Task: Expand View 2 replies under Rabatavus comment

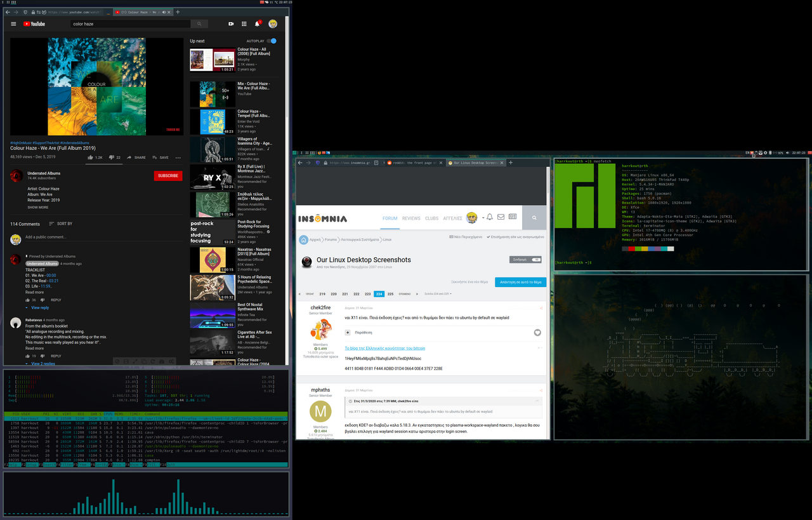Action: pyautogui.click(x=41, y=364)
